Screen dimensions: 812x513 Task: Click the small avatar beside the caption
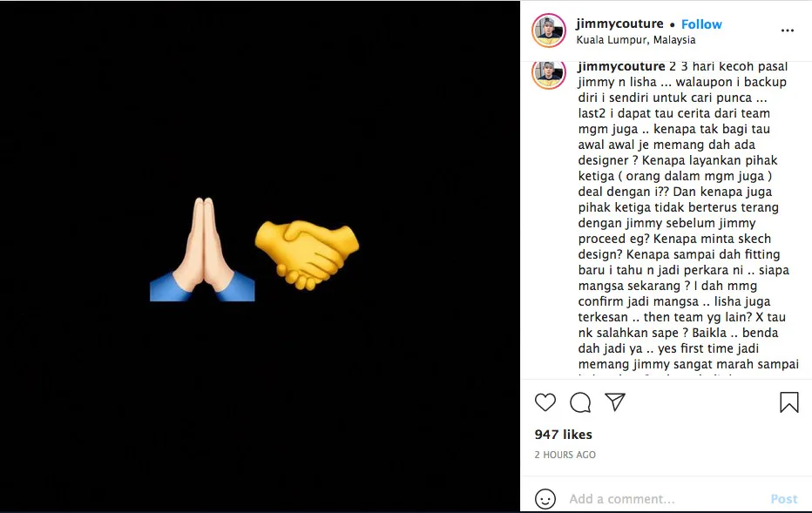pyautogui.click(x=549, y=74)
